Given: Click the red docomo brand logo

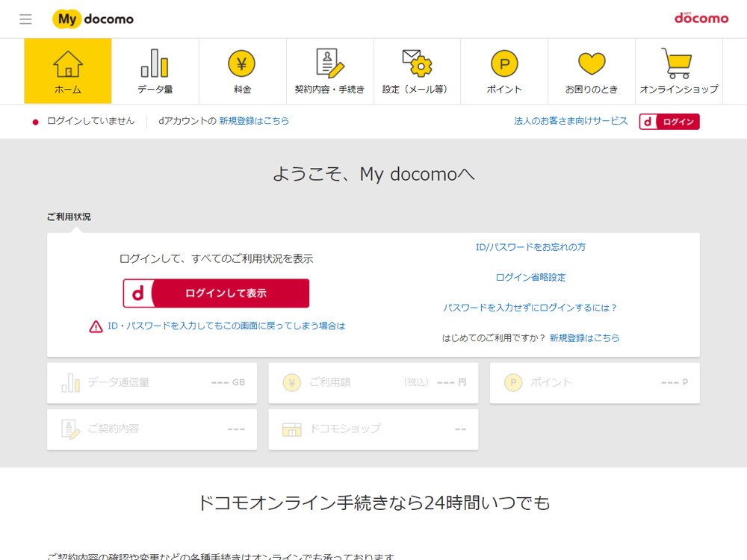Looking at the screenshot, I should tap(701, 18).
